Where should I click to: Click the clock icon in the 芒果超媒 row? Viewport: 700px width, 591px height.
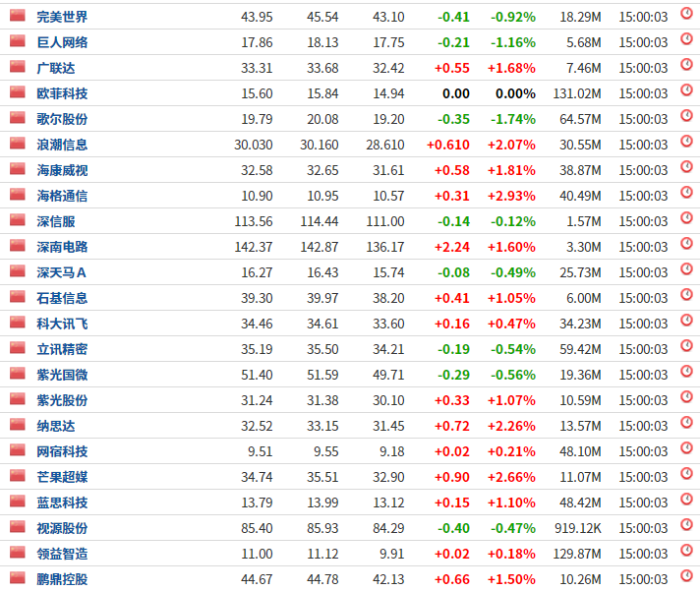[x=686, y=473]
